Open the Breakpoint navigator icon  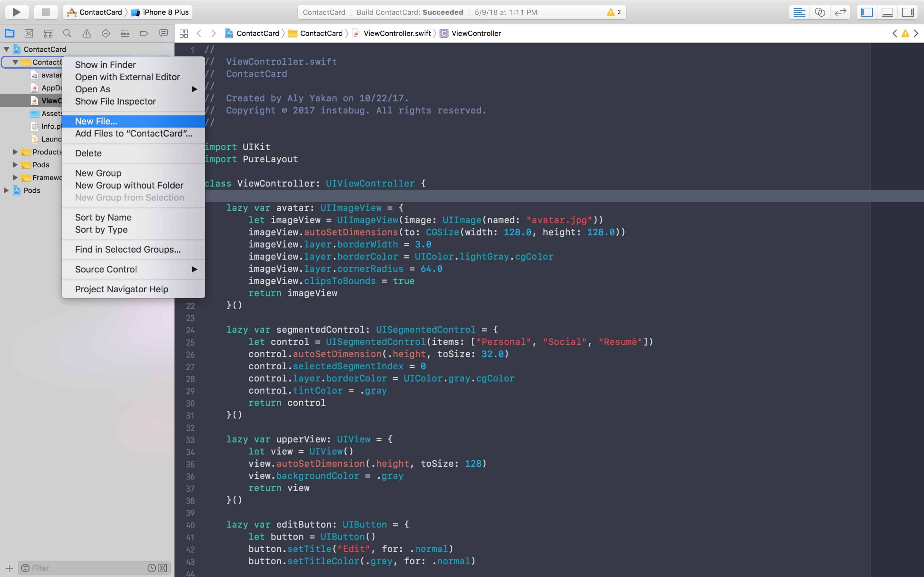pyautogui.click(x=144, y=33)
